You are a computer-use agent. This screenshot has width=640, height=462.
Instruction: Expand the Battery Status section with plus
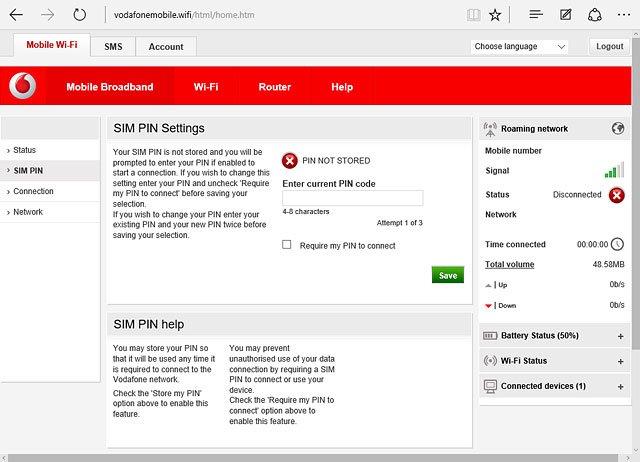coord(620,336)
